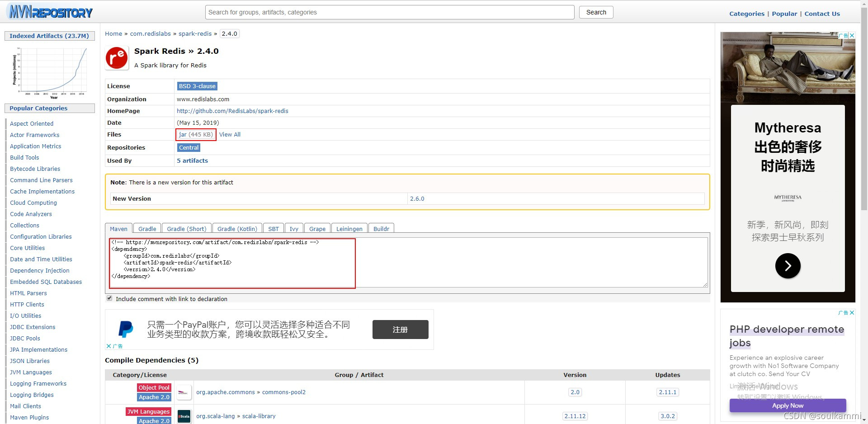The height and width of the screenshot is (424, 868).
Task: Open Dependency Injection category
Action: point(40,270)
